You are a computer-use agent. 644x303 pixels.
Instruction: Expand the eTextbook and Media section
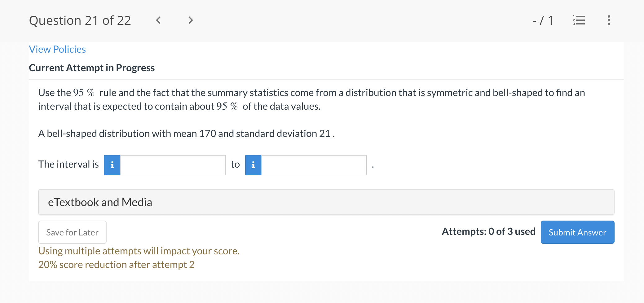click(x=326, y=202)
